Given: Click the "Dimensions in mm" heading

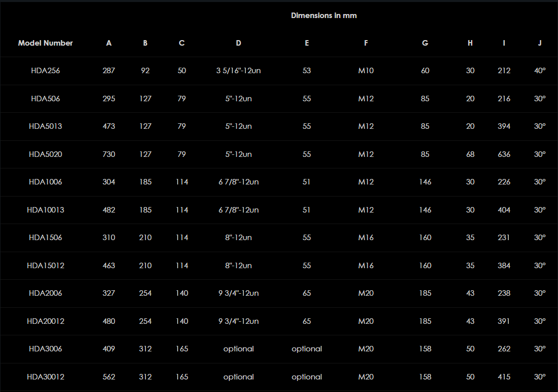Looking at the screenshot, I should [324, 16].
